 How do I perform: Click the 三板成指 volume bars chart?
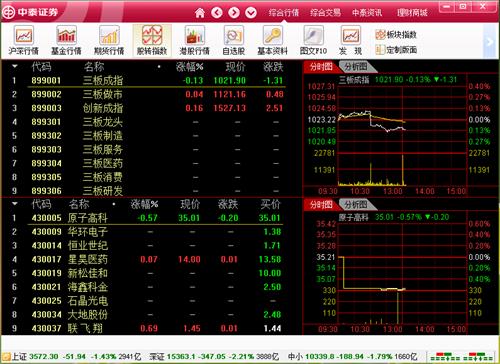(402, 169)
